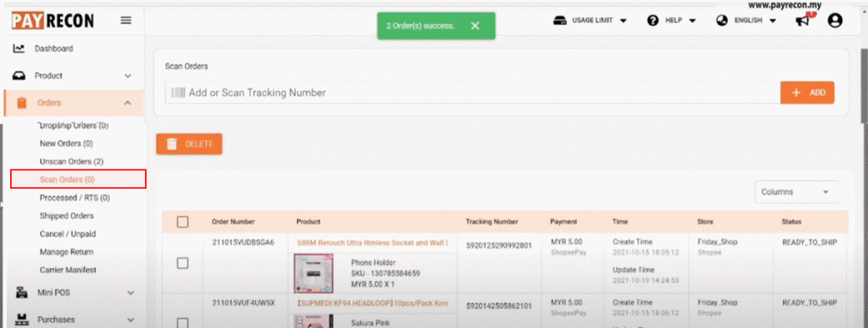Click the Time column header

620,222
